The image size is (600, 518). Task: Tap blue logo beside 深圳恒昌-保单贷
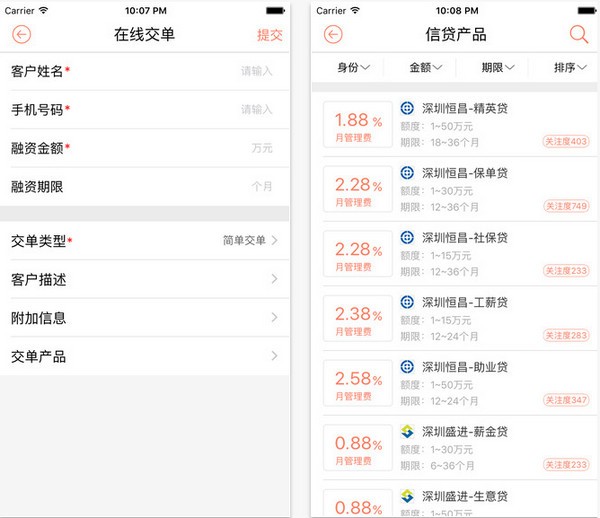coord(407,173)
